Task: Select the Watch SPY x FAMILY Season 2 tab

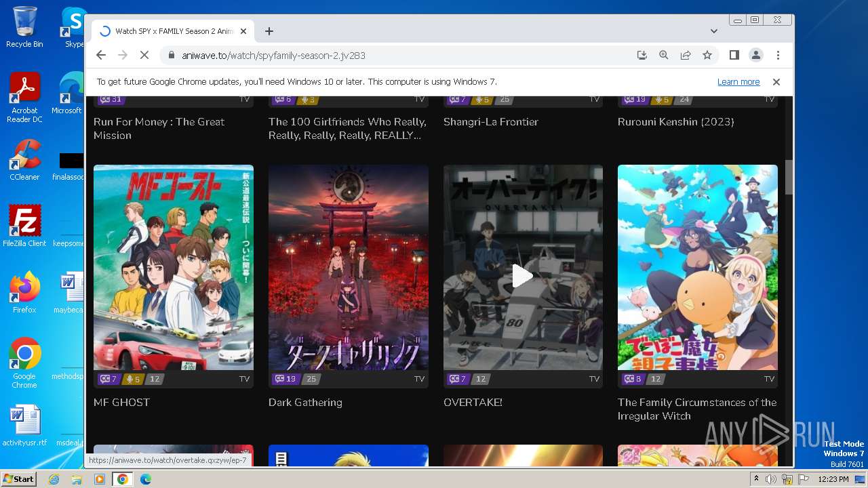Action: [173, 31]
